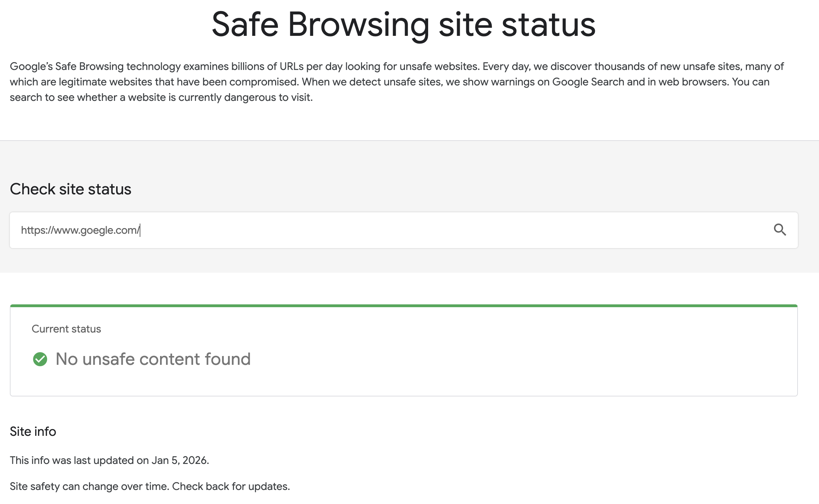Click the "Check back for updates" sentence
This screenshot has height=504, width=819.
click(x=231, y=486)
